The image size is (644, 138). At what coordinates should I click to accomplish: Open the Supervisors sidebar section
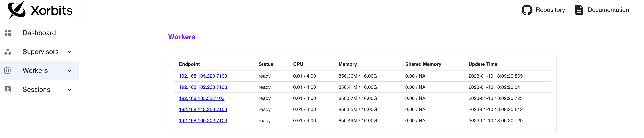(40, 52)
